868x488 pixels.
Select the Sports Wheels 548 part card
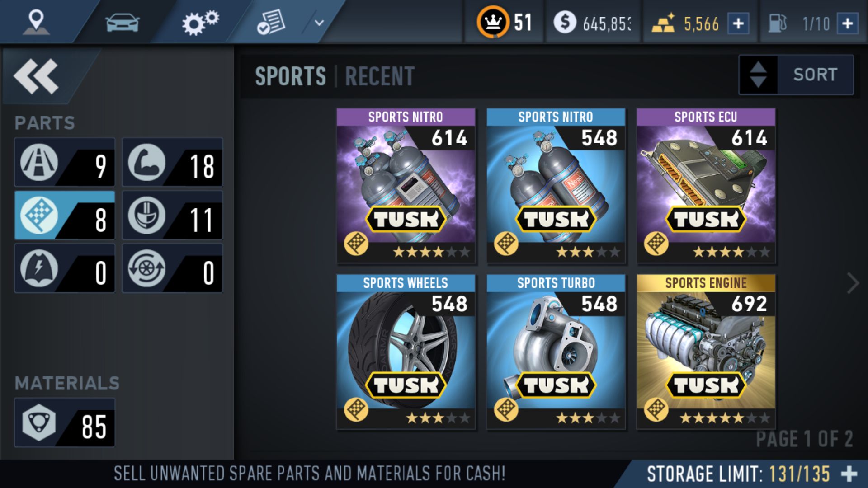click(406, 352)
